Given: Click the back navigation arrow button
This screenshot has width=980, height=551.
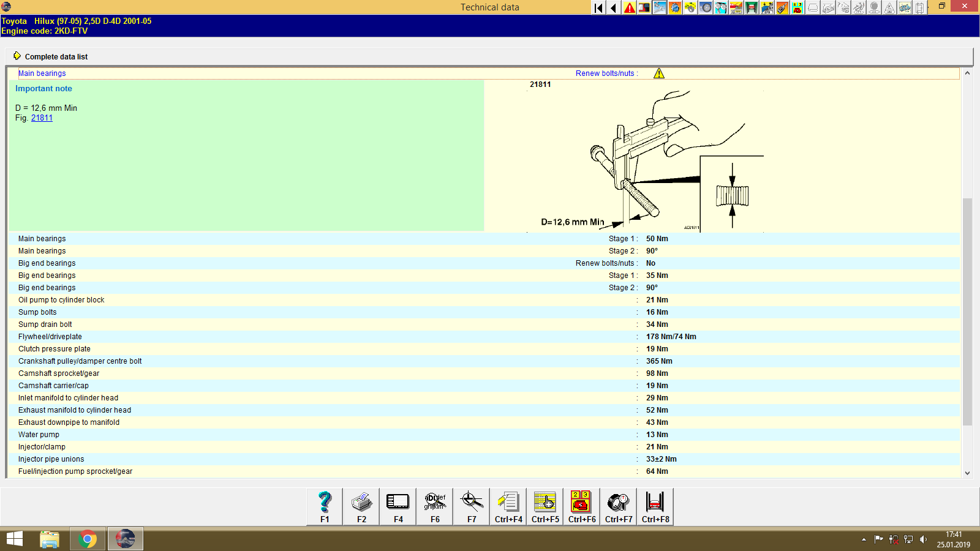Looking at the screenshot, I should coord(613,8).
